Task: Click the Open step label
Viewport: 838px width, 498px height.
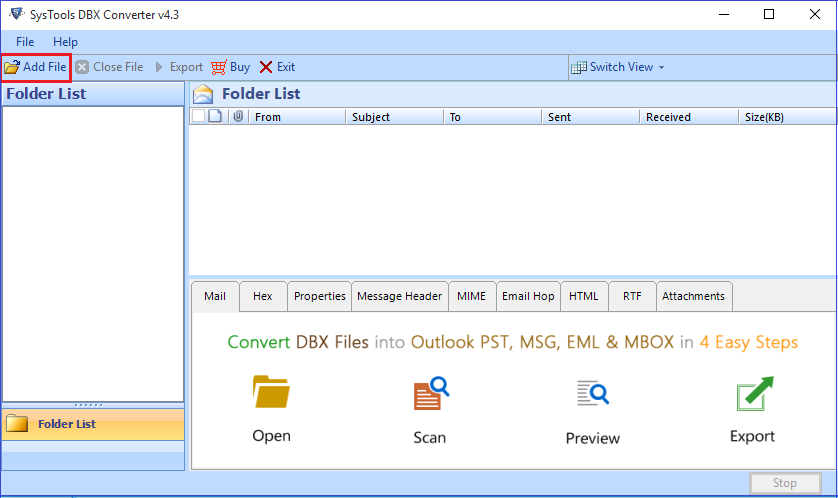Action: [x=271, y=436]
